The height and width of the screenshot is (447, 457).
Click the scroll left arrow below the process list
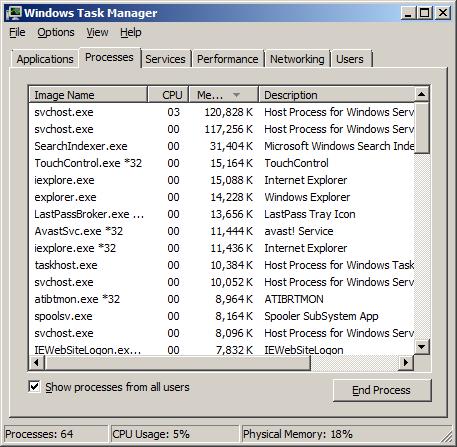[x=36, y=362]
